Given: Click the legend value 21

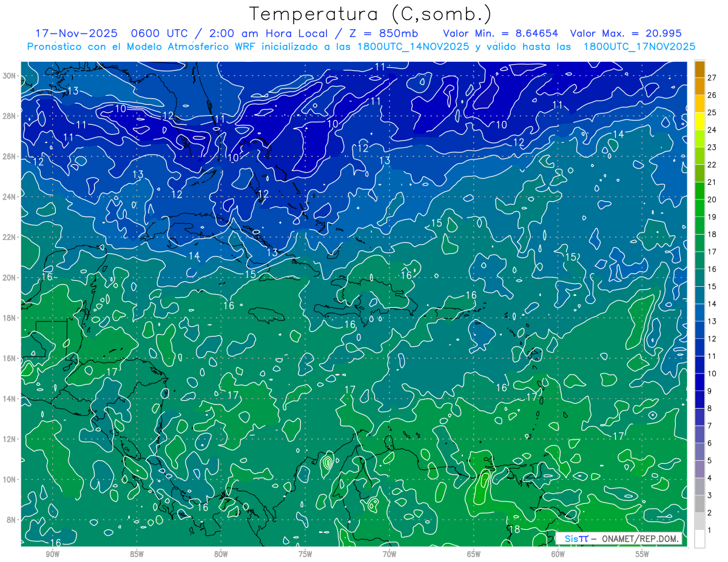Looking at the screenshot, I should pos(712,182).
